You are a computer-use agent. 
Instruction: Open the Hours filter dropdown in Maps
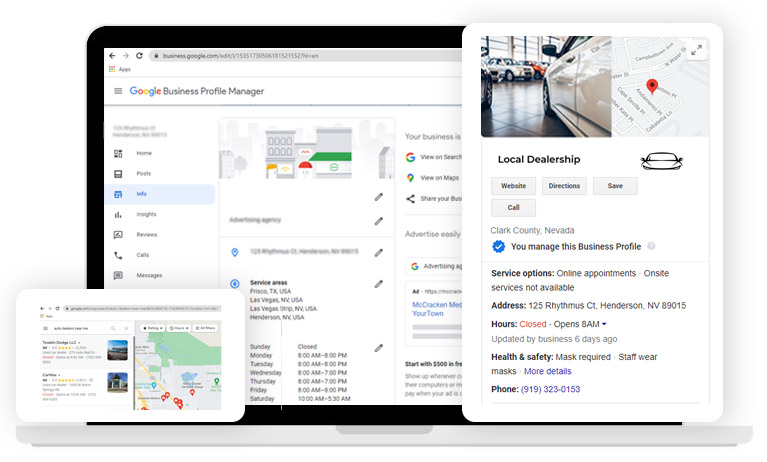179,328
